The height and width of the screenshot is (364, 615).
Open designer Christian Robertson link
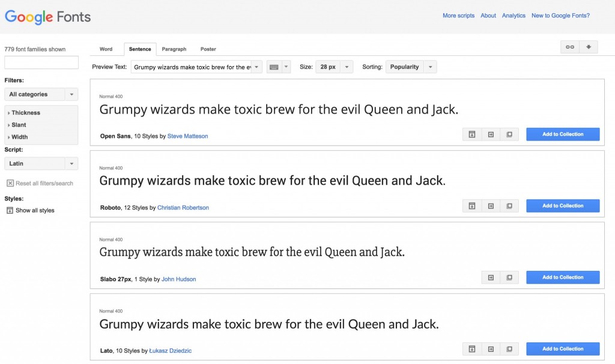click(183, 208)
